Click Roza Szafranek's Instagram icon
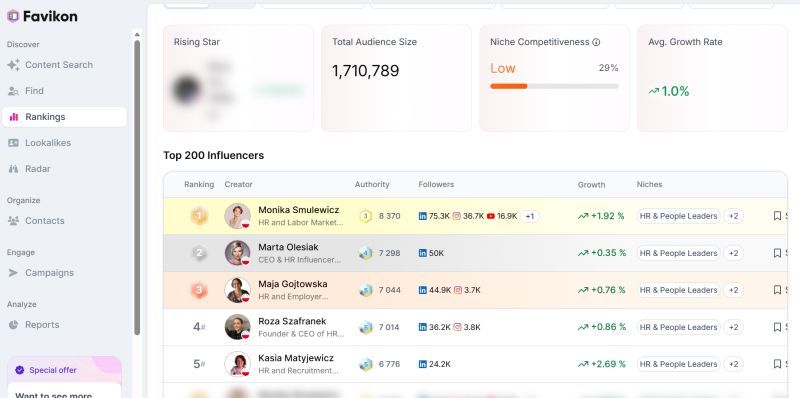 458,327
